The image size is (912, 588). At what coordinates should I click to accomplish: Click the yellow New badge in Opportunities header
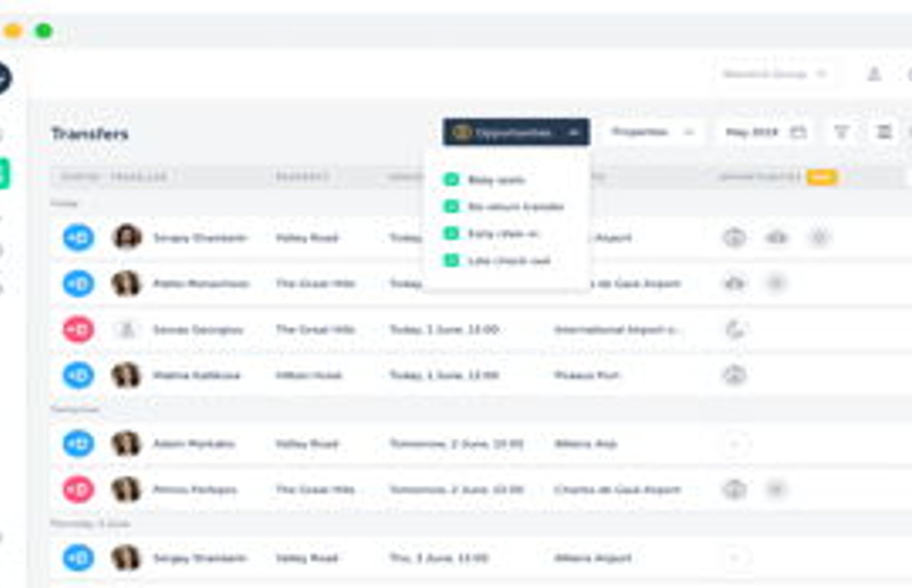(821, 177)
